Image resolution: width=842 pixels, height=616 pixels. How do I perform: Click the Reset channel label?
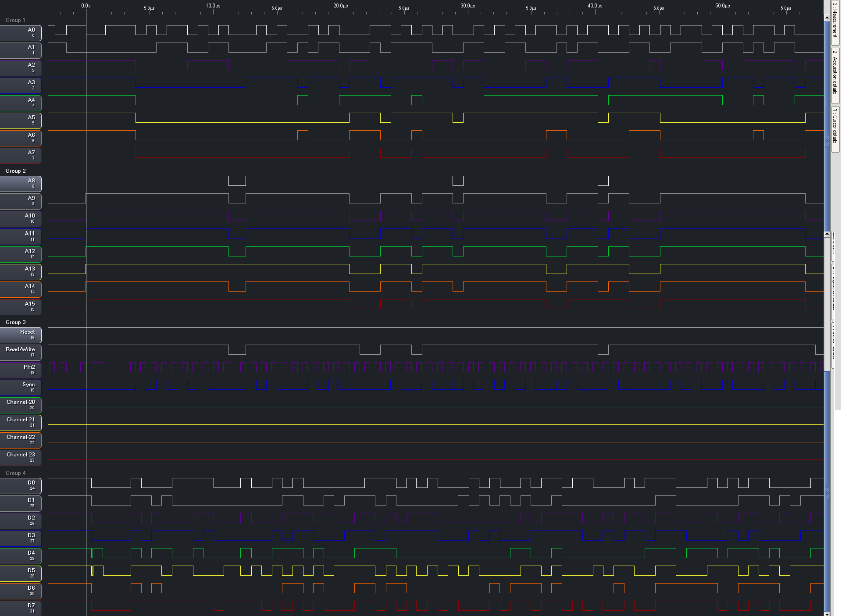click(21, 335)
